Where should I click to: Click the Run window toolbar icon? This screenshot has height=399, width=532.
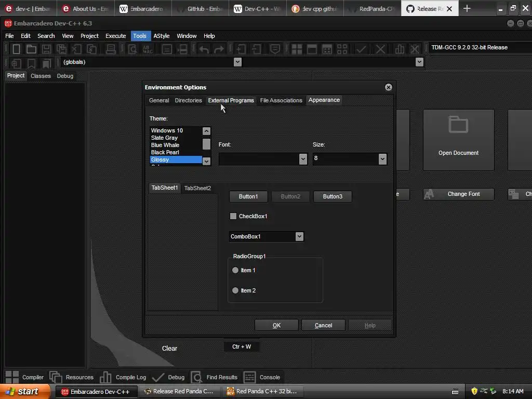tap(312, 49)
